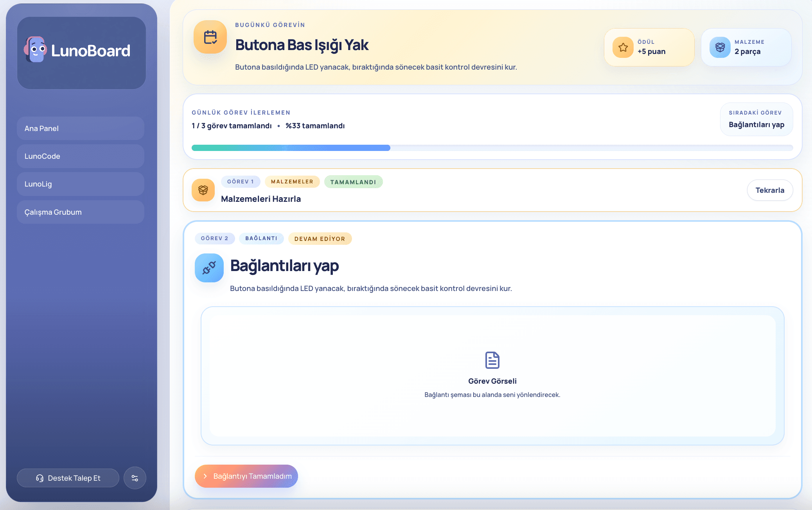Click the star icon in the Ödül card
The image size is (812, 510).
[623, 47]
